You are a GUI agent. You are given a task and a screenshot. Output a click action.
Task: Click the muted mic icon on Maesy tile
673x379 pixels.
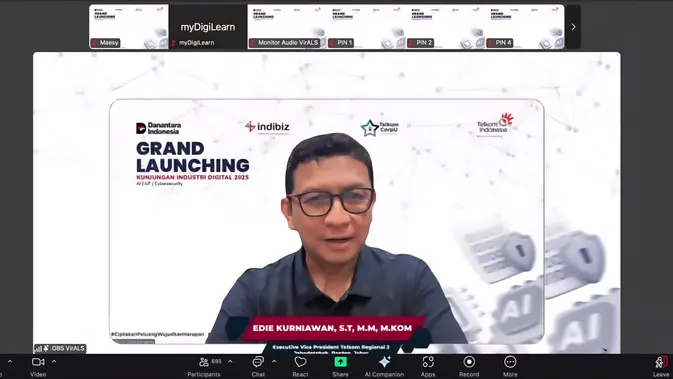[94, 43]
